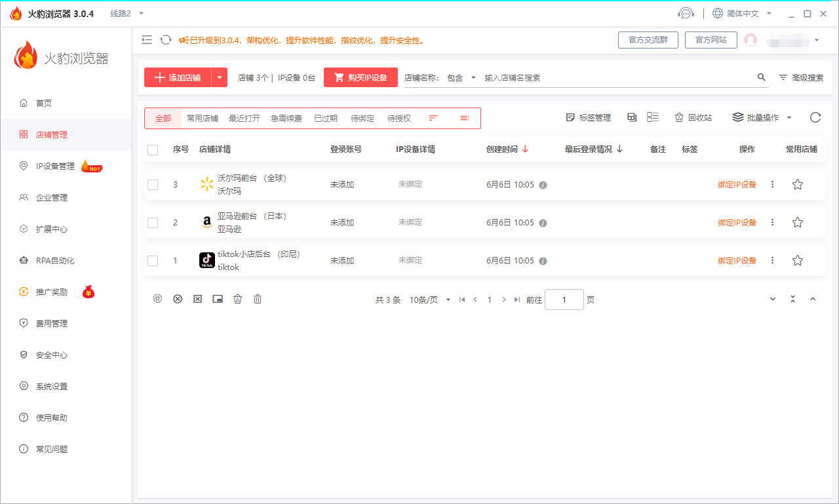839x504 pixels.
Task: Expand the dropdown arrow beside 添加店铺
Action: pos(220,77)
